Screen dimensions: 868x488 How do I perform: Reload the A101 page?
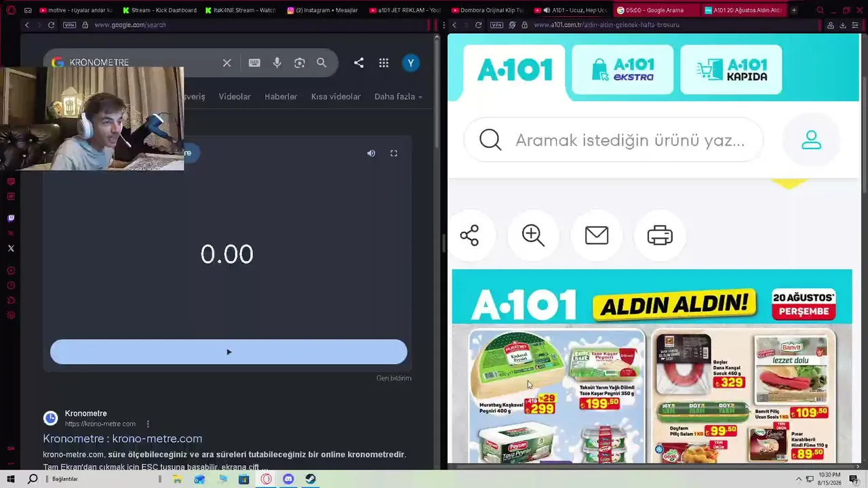(x=478, y=25)
